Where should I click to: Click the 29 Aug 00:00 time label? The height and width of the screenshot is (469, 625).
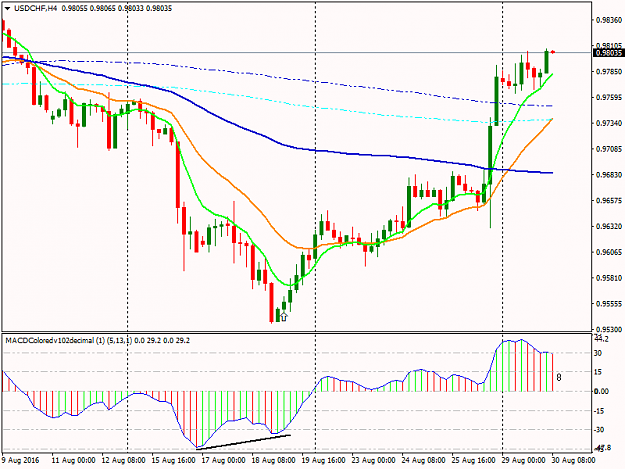click(x=523, y=460)
